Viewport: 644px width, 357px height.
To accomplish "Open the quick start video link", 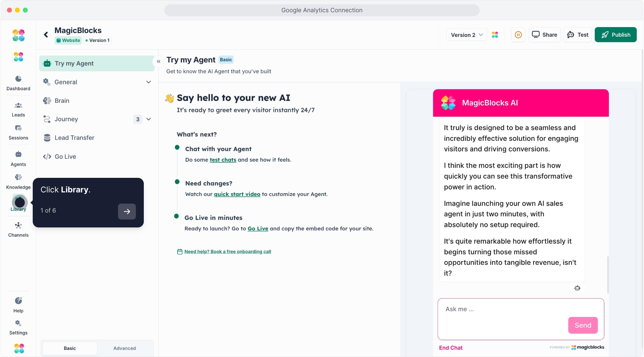I will coord(237,194).
